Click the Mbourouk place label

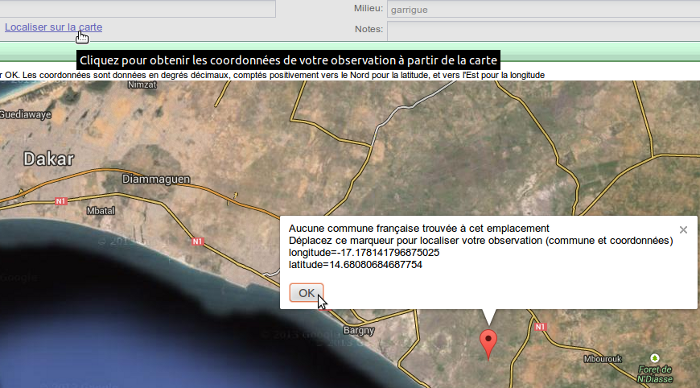(603, 359)
